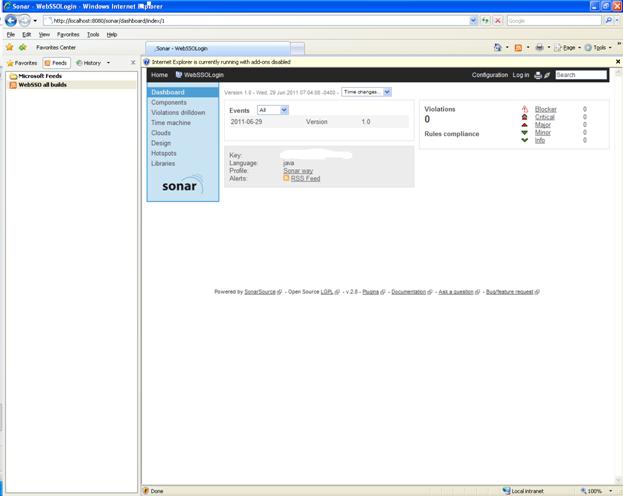
Task: Click the Sonar way profile link
Action: pos(298,170)
